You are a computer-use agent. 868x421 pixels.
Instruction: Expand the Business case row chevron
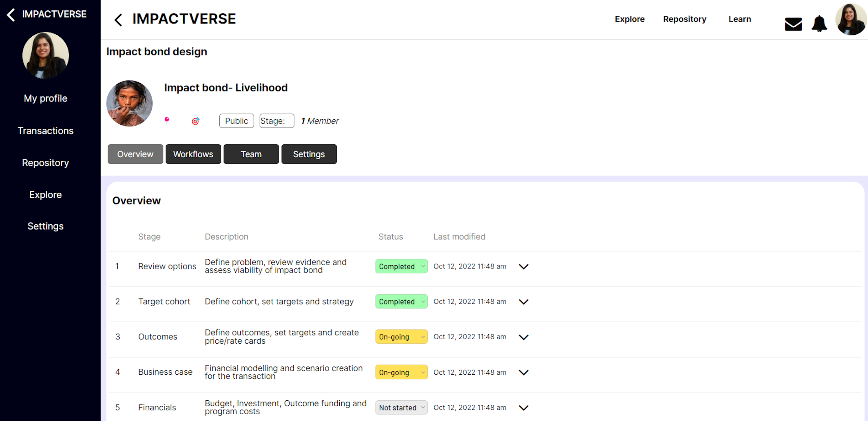coord(524,372)
